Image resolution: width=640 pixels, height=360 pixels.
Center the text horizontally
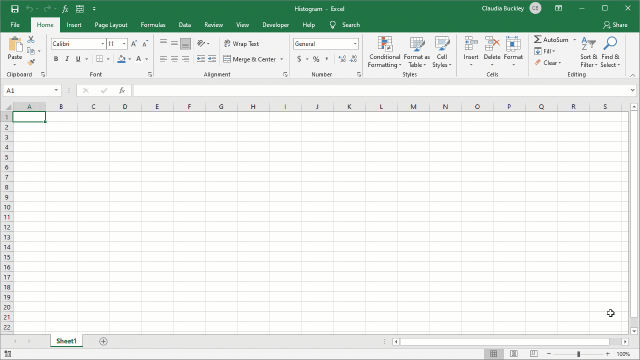174,59
